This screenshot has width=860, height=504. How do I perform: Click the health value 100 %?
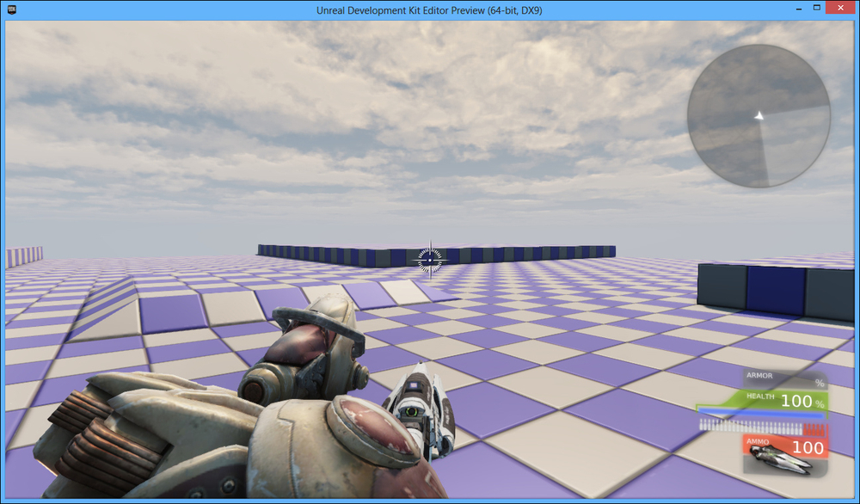click(x=802, y=402)
